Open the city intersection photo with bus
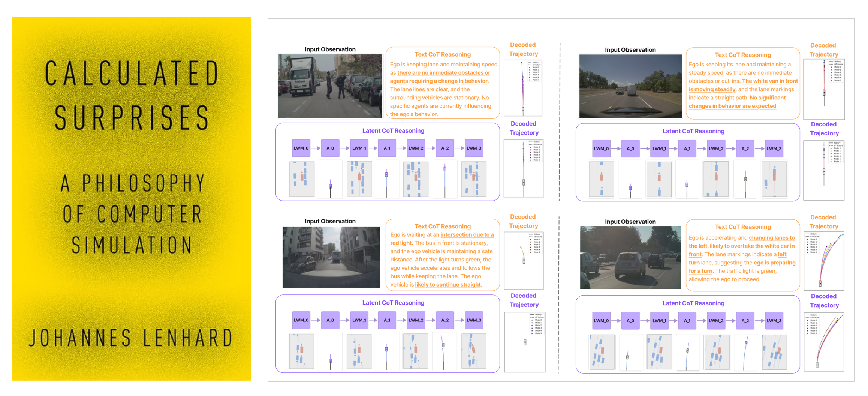This screenshot has height=396, width=868. coord(331,257)
